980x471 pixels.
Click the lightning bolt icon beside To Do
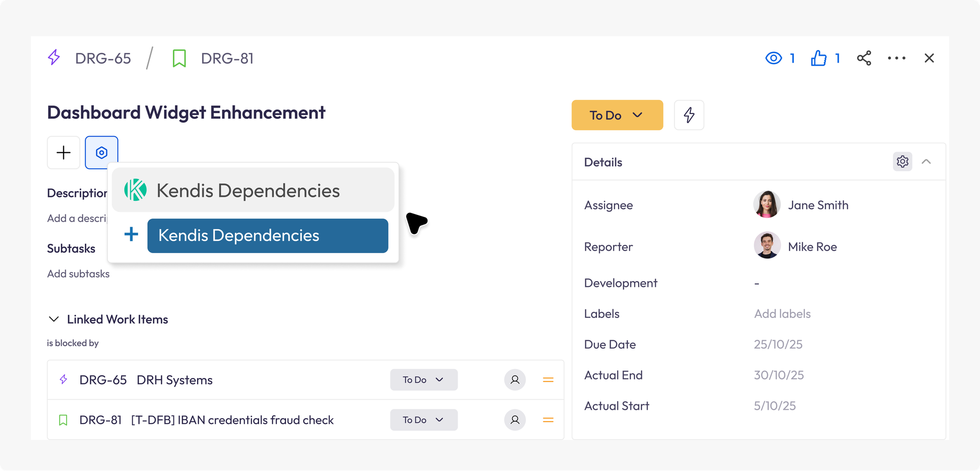(x=689, y=115)
